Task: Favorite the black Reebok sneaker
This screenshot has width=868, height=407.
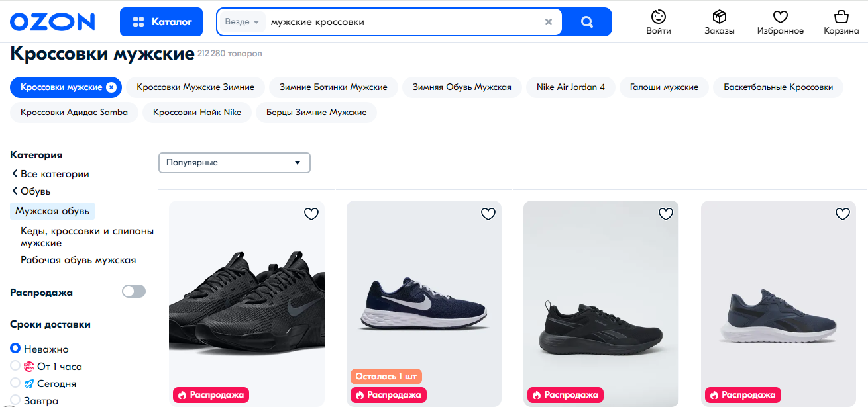Action: click(x=666, y=214)
